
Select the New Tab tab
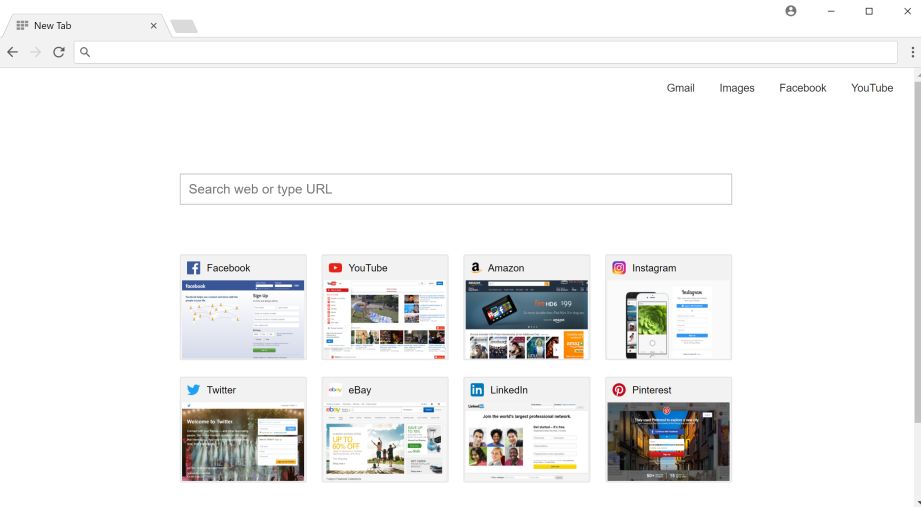[87, 26]
